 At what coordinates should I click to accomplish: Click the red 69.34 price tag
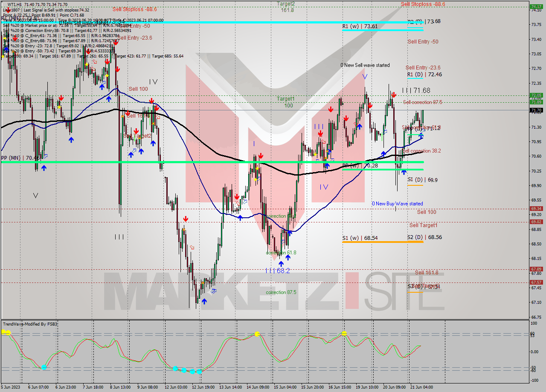(x=536, y=209)
